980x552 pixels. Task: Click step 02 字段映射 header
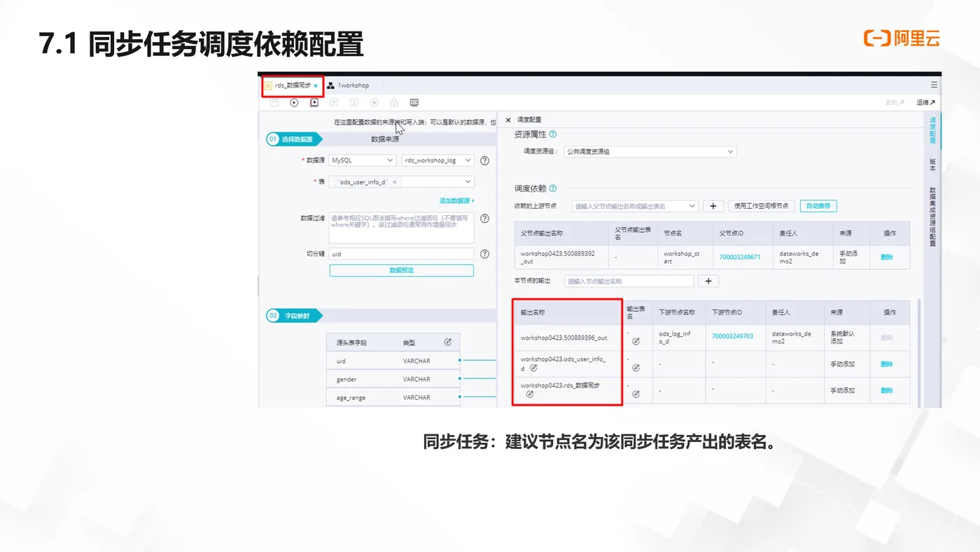point(294,316)
